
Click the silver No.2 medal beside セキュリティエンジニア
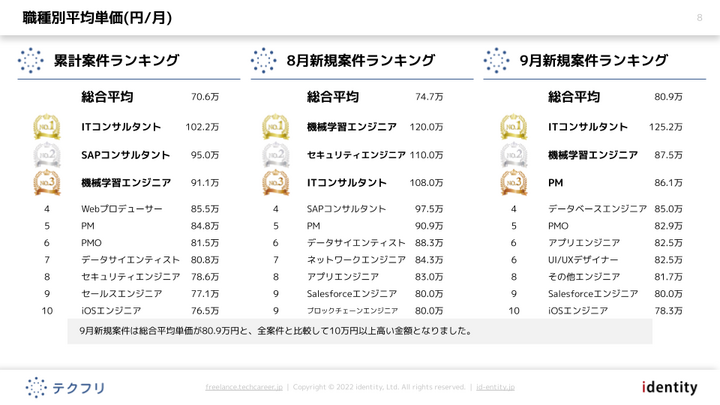pyautogui.click(x=276, y=155)
